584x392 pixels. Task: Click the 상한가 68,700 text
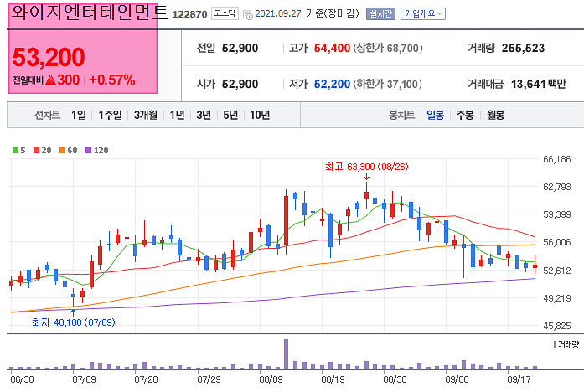(x=388, y=48)
